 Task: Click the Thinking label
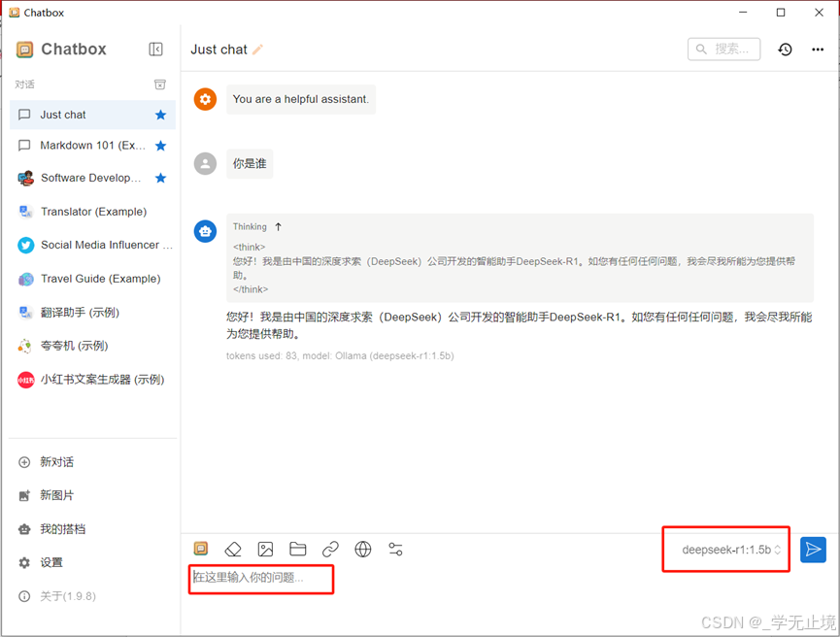tap(250, 226)
